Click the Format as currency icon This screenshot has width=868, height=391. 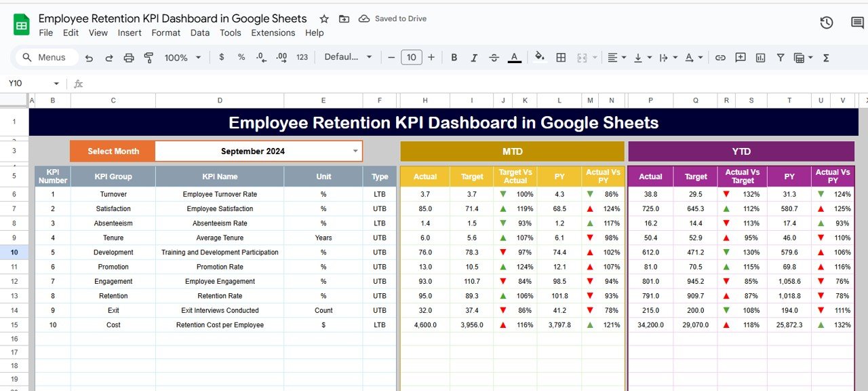point(221,57)
